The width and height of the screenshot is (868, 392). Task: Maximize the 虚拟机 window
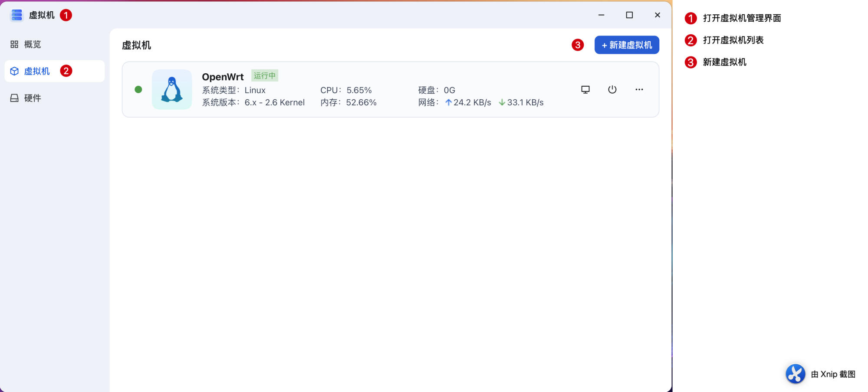pos(629,15)
